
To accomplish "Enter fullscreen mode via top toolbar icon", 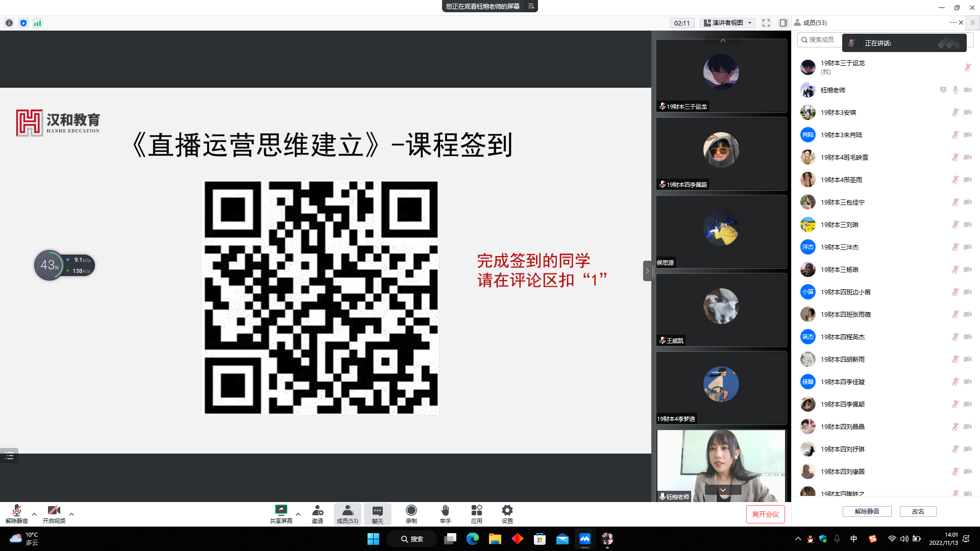I will 766,23.
